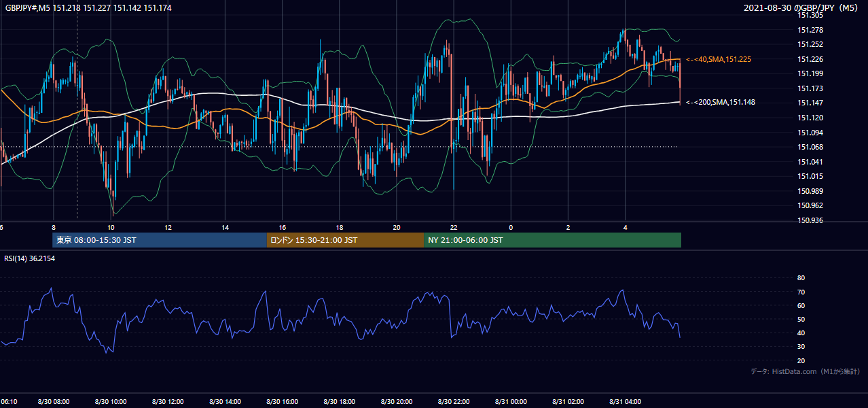Click the 8/31 02:00 time axis label
The height and width of the screenshot is (408, 868).
568,402
